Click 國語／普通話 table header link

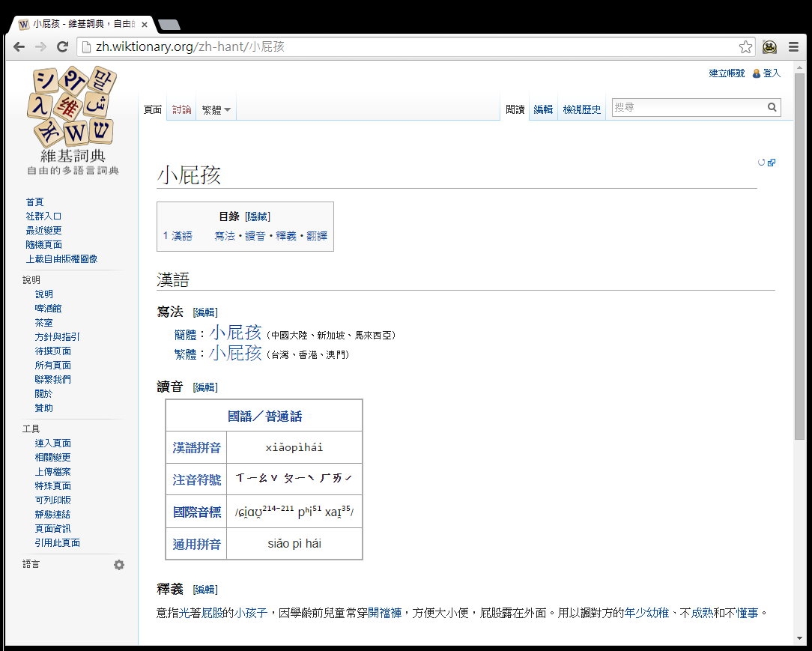click(x=264, y=417)
